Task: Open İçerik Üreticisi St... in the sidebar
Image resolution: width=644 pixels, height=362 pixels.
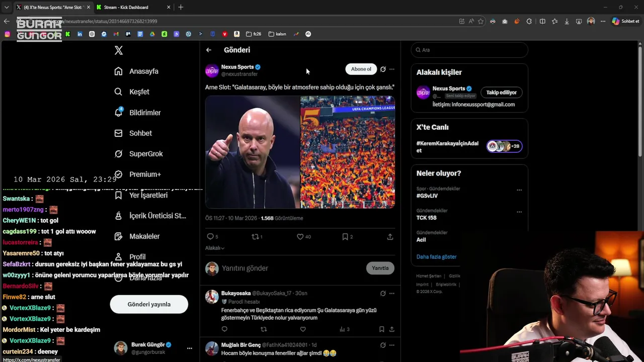Action: click(x=150, y=216)
